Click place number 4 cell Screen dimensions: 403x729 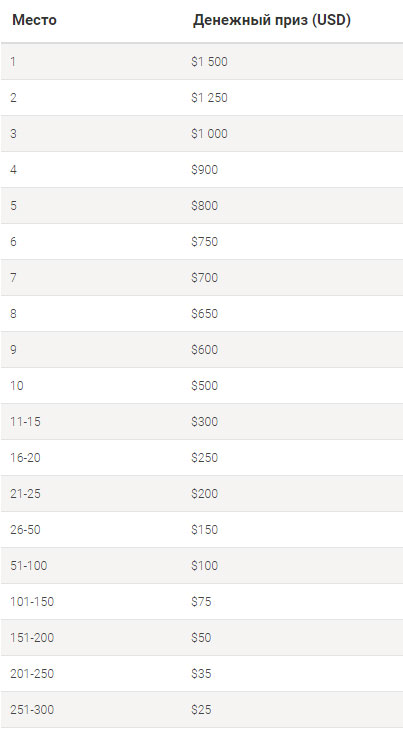pyautogui.click(x=13, y=170)
